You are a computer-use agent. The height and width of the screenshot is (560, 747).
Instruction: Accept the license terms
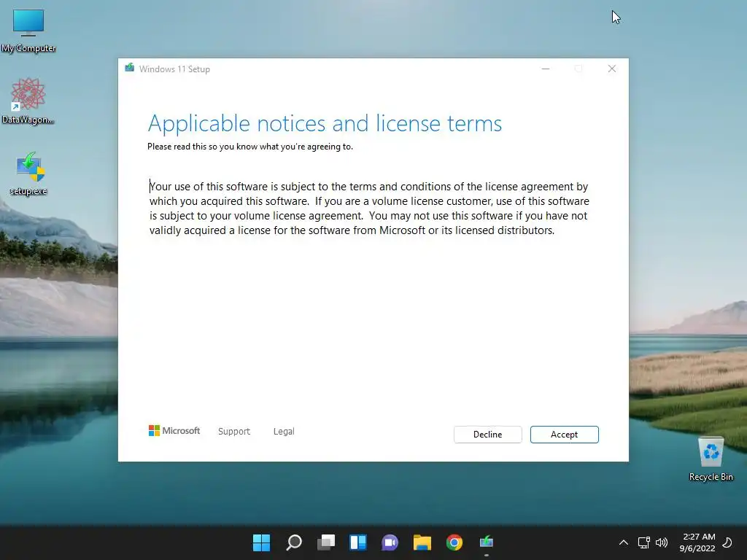564,435
